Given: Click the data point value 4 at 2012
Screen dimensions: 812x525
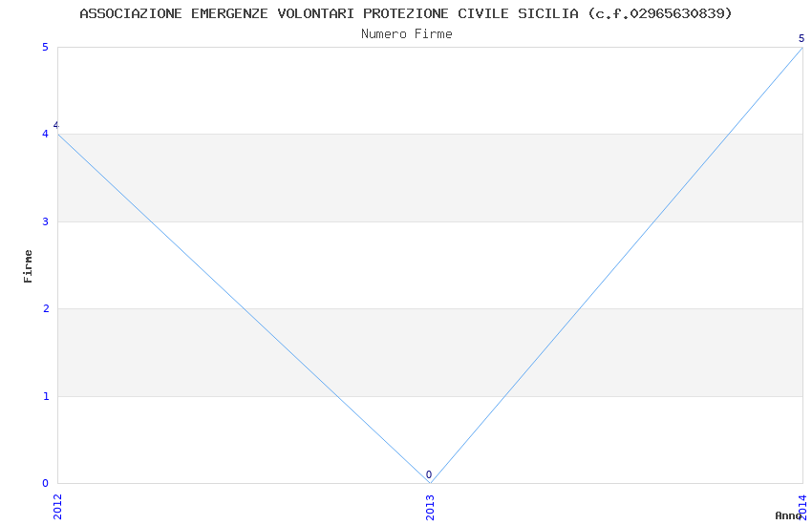Looking at the screenshot, I should [56, 126].
